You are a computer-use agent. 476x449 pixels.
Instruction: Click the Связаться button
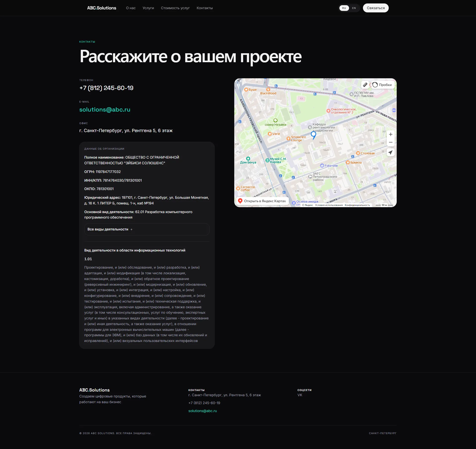[x=376, y=8]
